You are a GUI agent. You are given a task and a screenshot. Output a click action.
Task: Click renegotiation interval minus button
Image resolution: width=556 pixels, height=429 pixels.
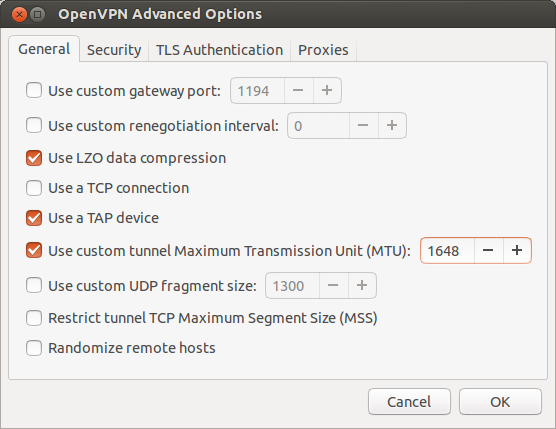coord(363,125)
